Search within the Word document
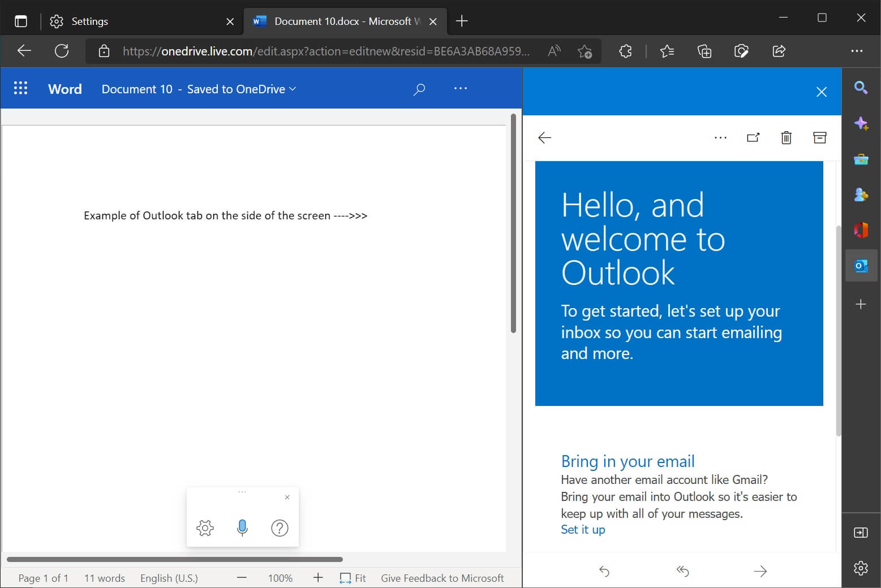Screen dimensions: 881x588 (419, 89)
